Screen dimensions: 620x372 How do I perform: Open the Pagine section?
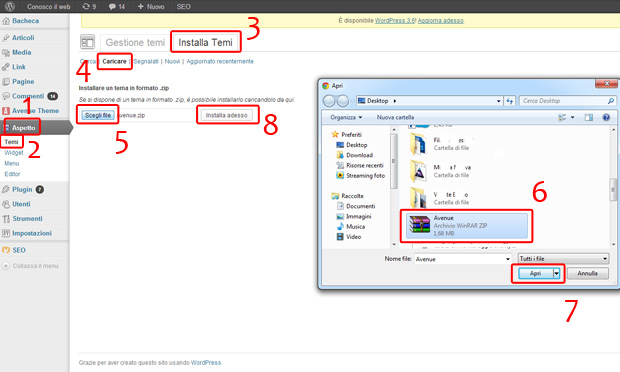pos(23,81)
